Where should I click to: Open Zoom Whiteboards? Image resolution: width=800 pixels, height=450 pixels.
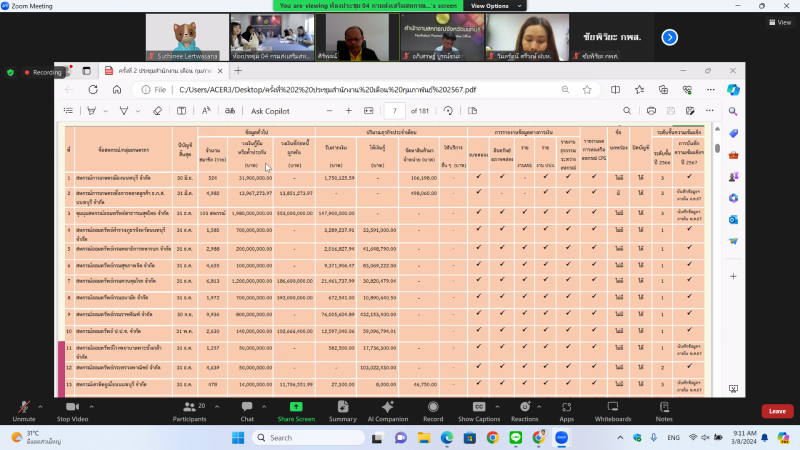point(613,410)
